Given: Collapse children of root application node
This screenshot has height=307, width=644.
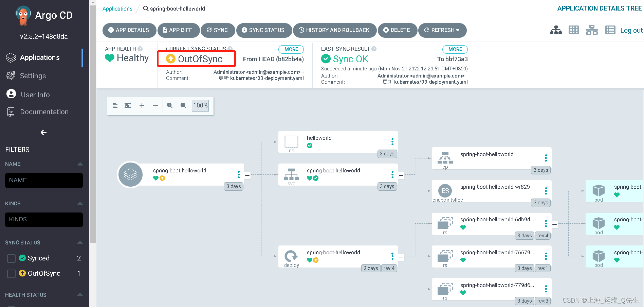Looking at the screenshot, I should pyautogui.click(x=247, y=176).
